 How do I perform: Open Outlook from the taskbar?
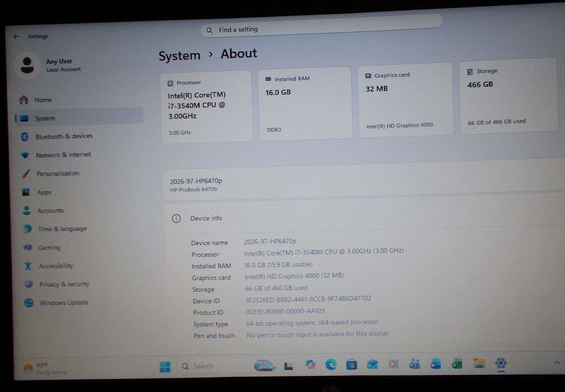[x=372, y=364]
